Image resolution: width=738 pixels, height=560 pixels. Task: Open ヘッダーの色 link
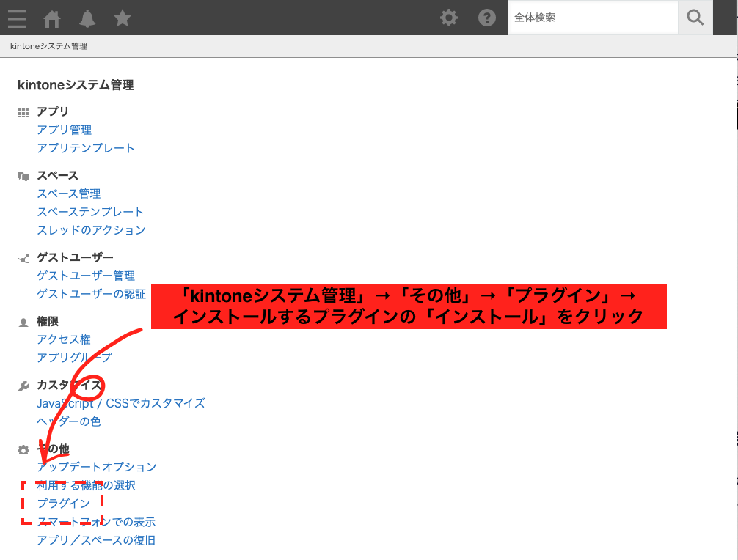coord(69,421)
